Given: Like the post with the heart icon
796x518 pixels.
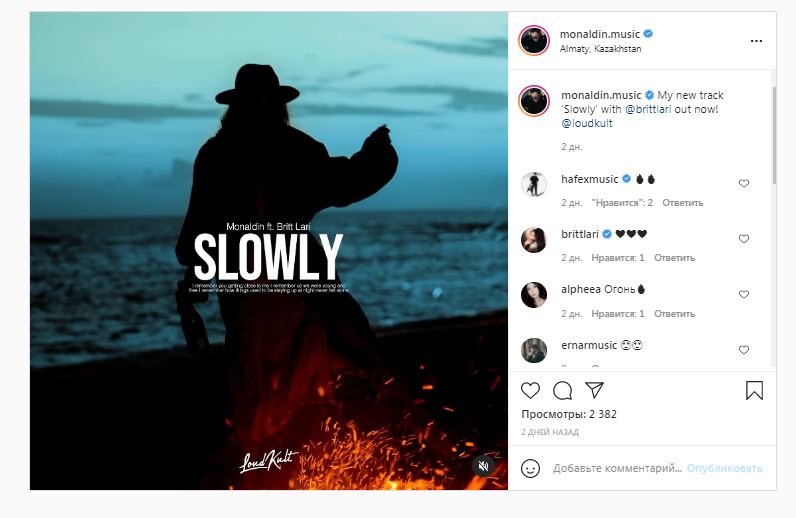Looking at the screenshot, I should coord(531,390).
